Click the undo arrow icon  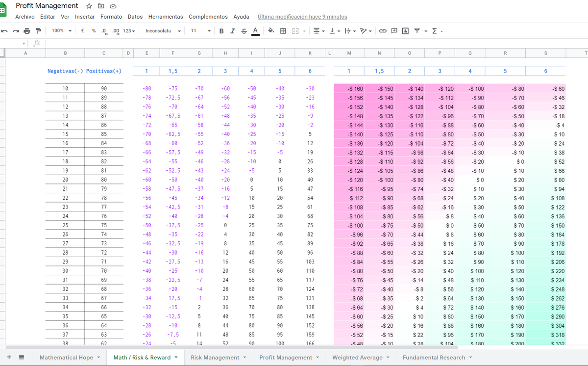coord(4,31)
